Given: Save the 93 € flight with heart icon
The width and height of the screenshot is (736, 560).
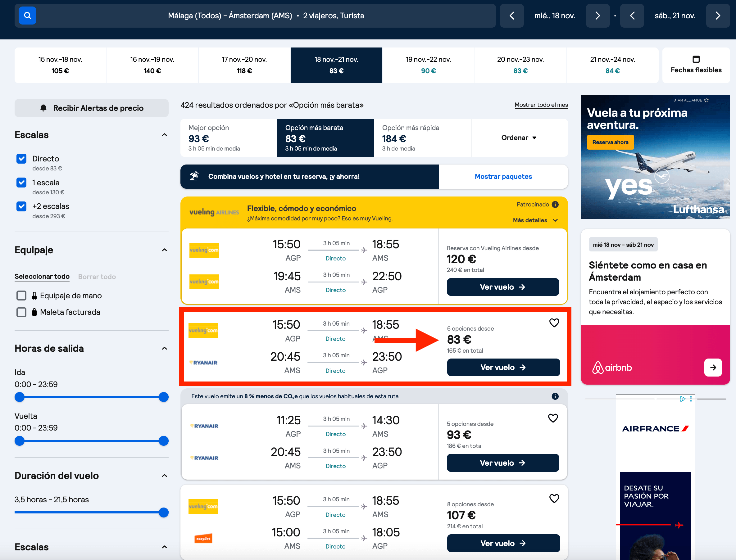Looking at the screenshot, I should pyautogui.click(x=553, y=418).
